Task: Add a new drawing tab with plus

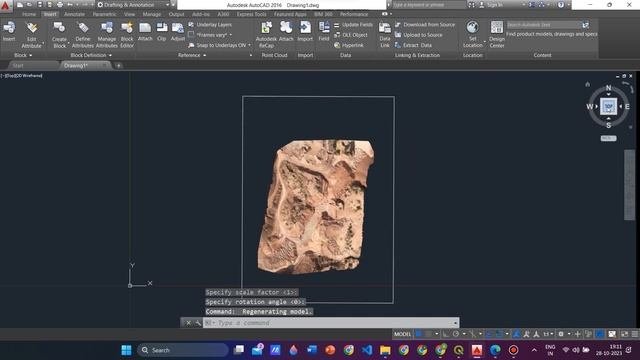Action: [118, 65]
